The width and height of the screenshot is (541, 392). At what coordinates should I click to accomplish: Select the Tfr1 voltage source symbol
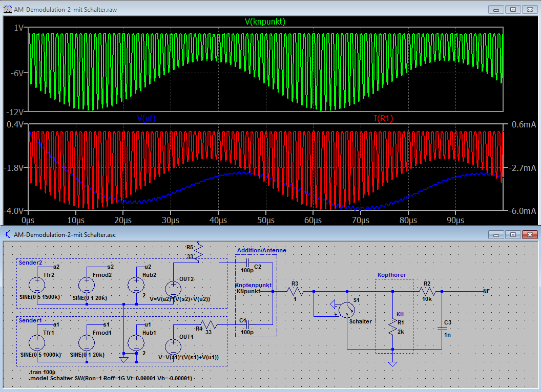pyautogui.click(x=37, y=342)
